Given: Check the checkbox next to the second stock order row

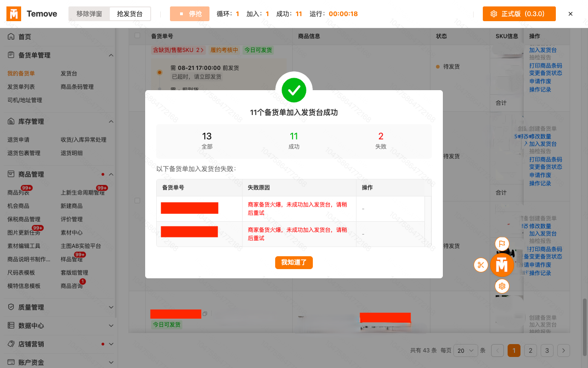Looking at the screenshot, I should pos(136,200).
